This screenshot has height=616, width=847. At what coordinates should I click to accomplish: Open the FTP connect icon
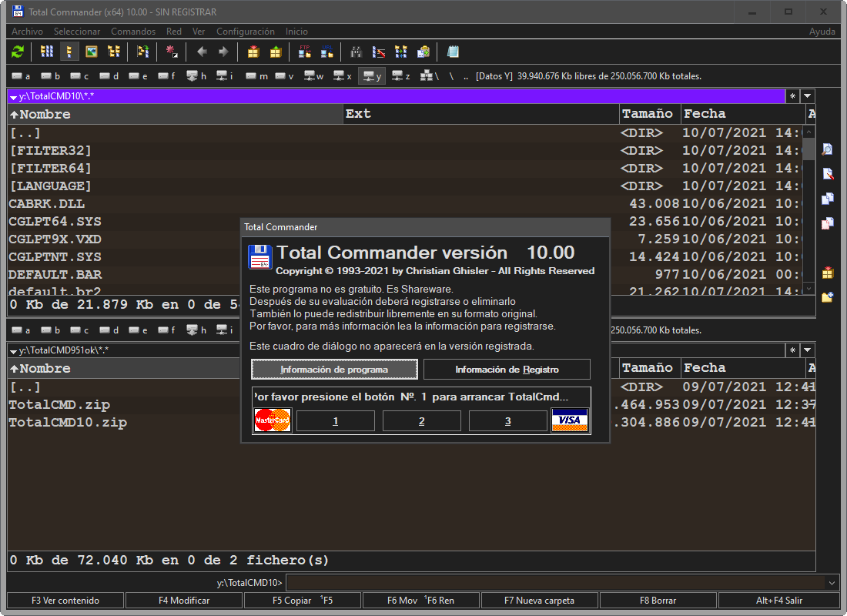tap(305, 52)
